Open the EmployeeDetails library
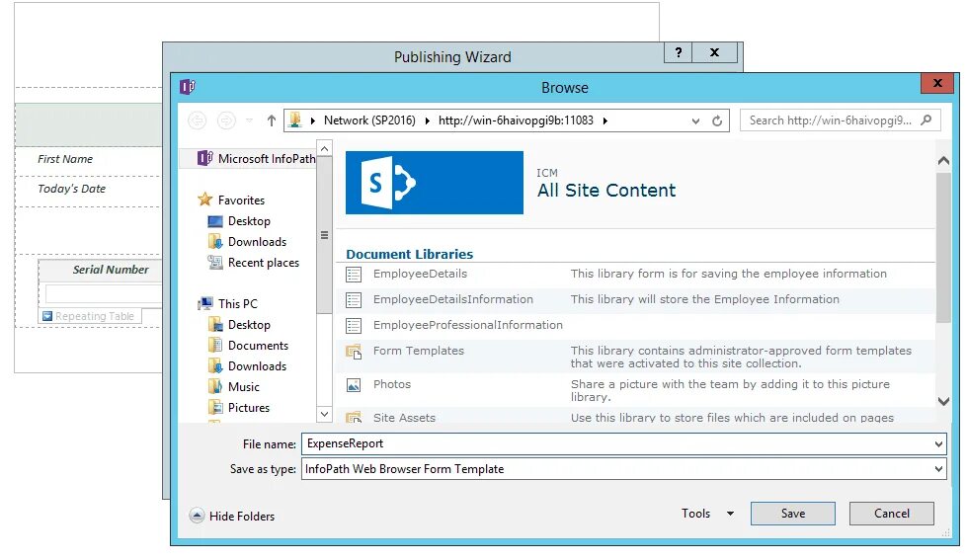The image size is (967, 560). point(420,274)
